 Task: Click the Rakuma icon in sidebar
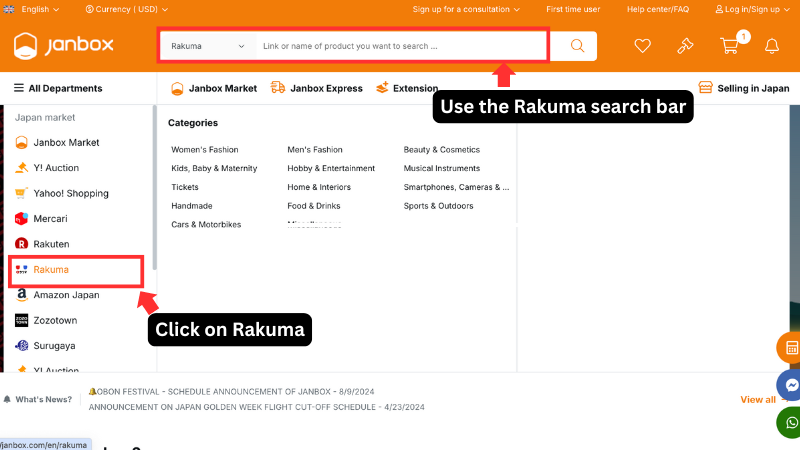[21, 269]
